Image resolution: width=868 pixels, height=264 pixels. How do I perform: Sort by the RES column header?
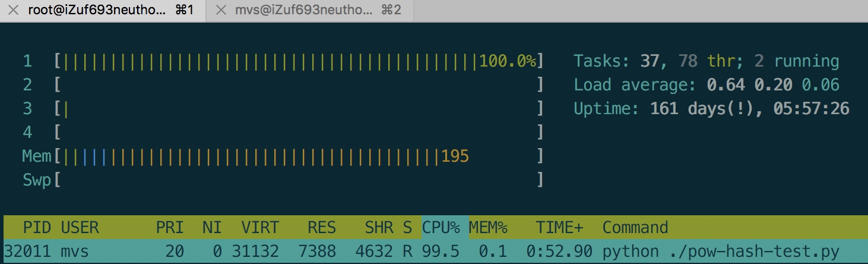322,228
